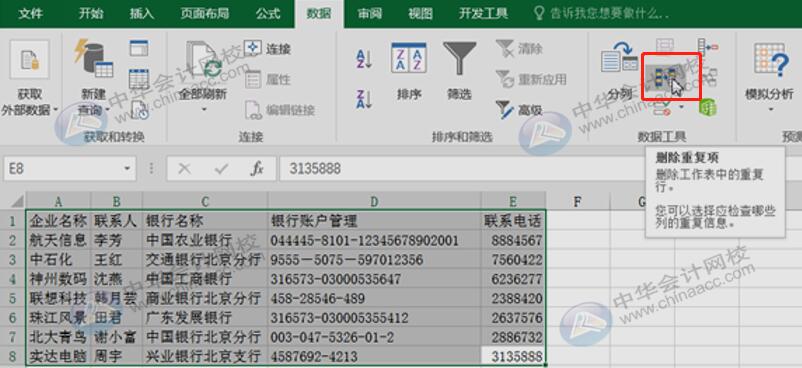Open Get External Data (获取外部数据) icon

(x=29, y=59)
